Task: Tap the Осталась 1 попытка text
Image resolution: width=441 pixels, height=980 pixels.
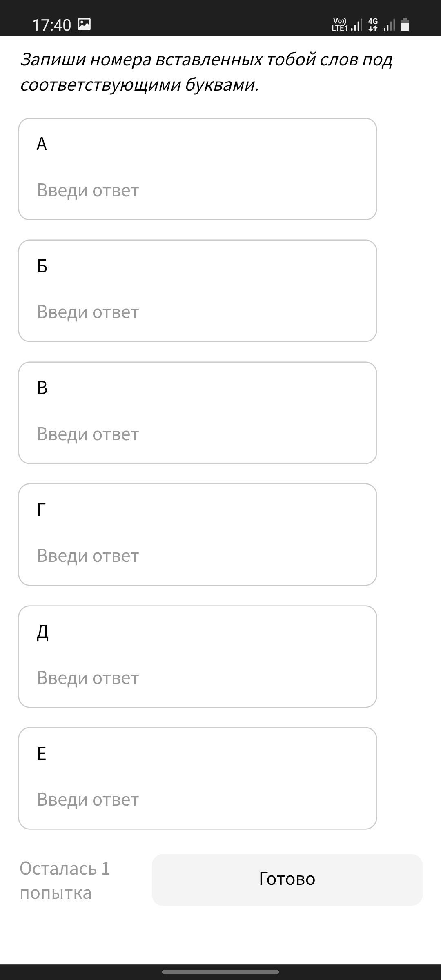Action: coord(65,880)
